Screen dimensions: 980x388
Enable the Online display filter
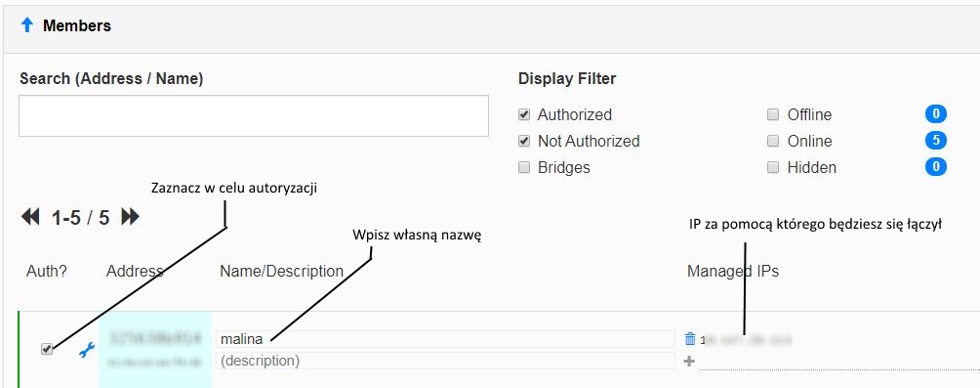[773, 141]
